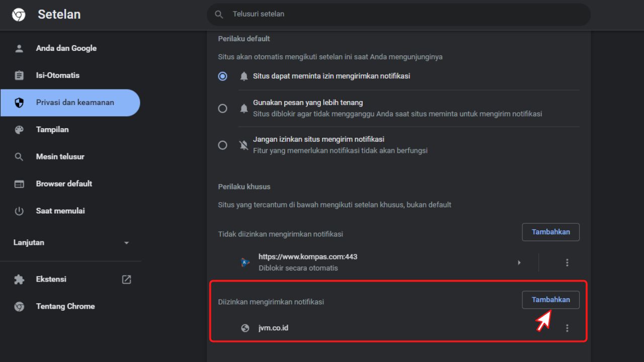Click Tambahkan for Diizinkan mengirimkan notifikasi
The image size is (644, 362).
point(551,300)
